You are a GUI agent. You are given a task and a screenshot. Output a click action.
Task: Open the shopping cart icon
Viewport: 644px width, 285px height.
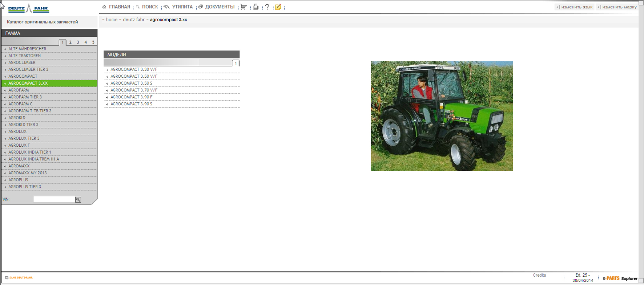pos(243,7)
